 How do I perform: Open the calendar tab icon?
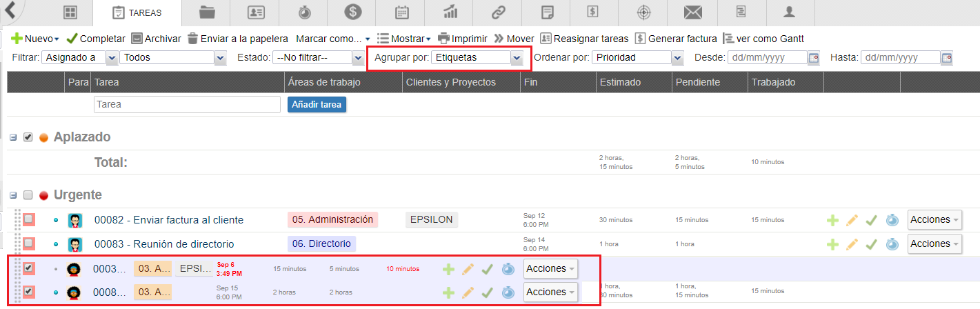[x=402, y=12]
